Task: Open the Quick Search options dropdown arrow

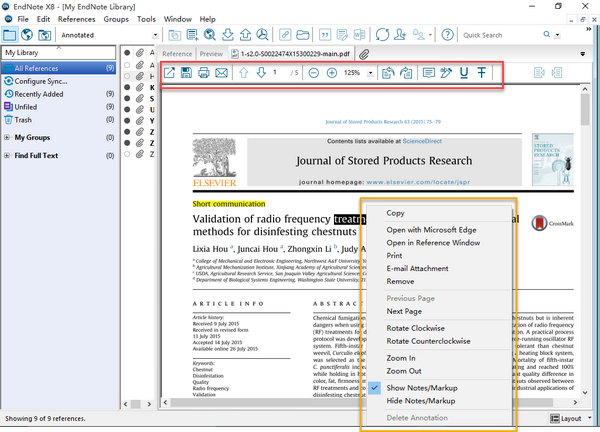Action: click(557, 35)
